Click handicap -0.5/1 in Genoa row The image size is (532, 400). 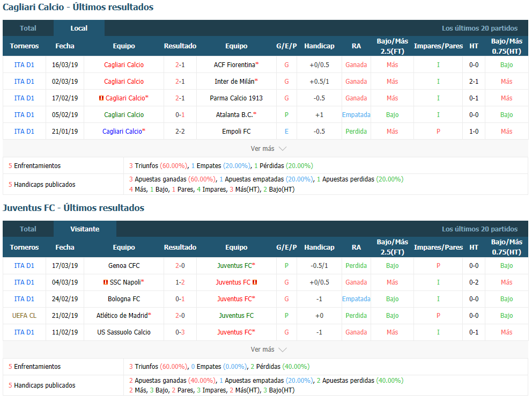319,266
